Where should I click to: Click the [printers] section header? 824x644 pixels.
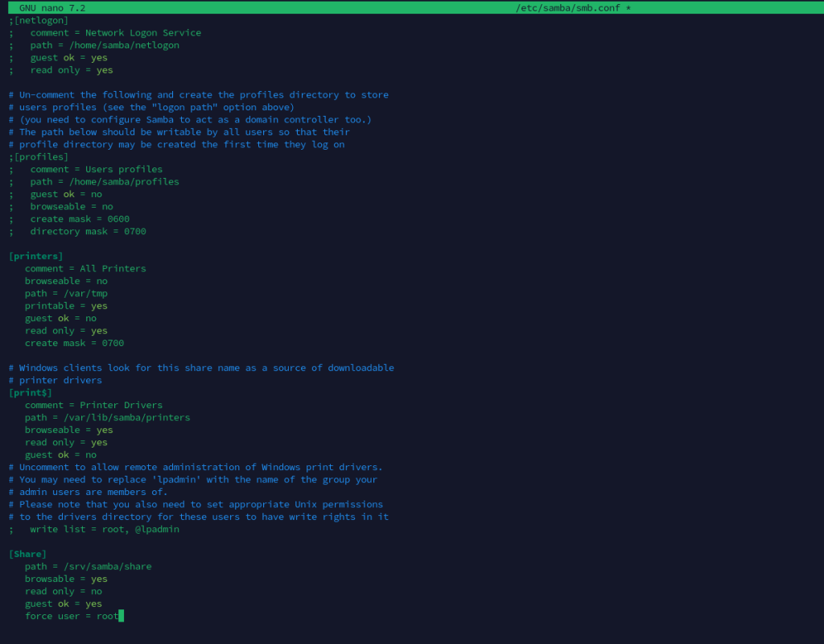point(35,256)
